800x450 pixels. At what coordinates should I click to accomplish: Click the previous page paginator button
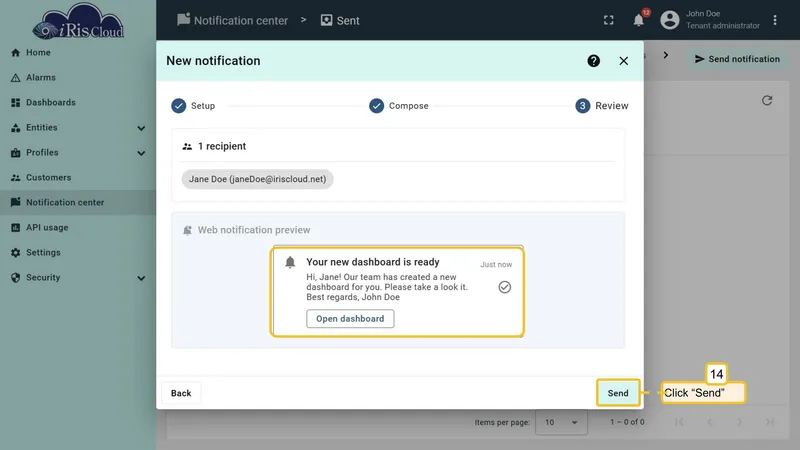pyautogui.click(x=709, y=422)
